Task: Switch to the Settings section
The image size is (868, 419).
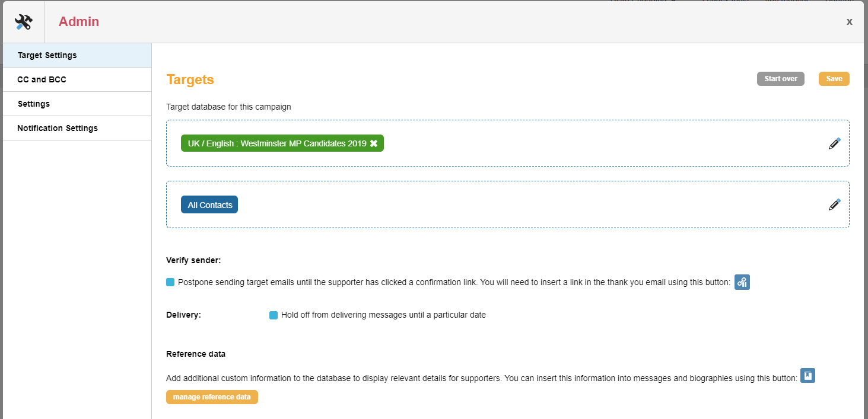Action: tap(33, 103)
